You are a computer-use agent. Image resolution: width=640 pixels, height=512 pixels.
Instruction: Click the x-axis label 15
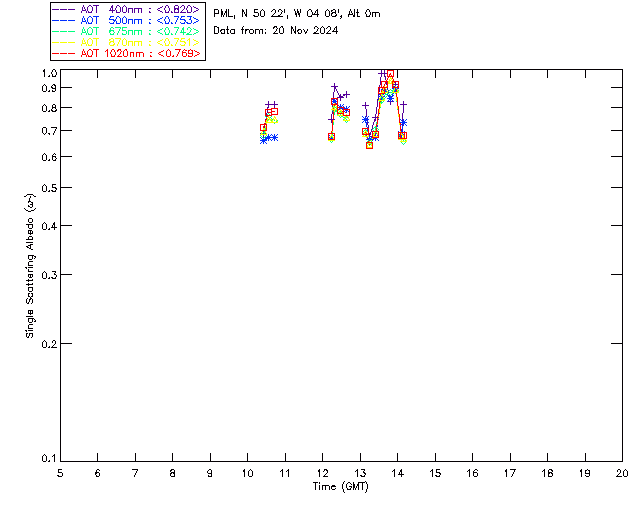tap(435, 473)
